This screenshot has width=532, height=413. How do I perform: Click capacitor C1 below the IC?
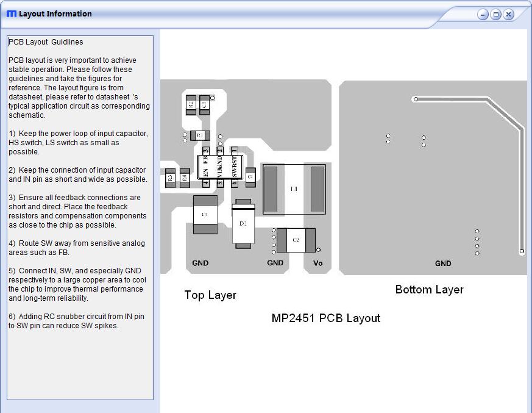205,214
